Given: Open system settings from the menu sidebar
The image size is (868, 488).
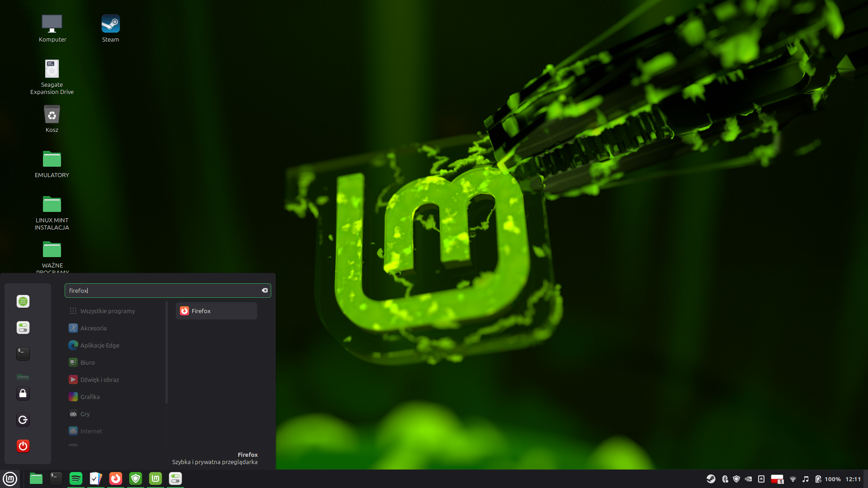Looking at the screenshot, I should (23, 328).
